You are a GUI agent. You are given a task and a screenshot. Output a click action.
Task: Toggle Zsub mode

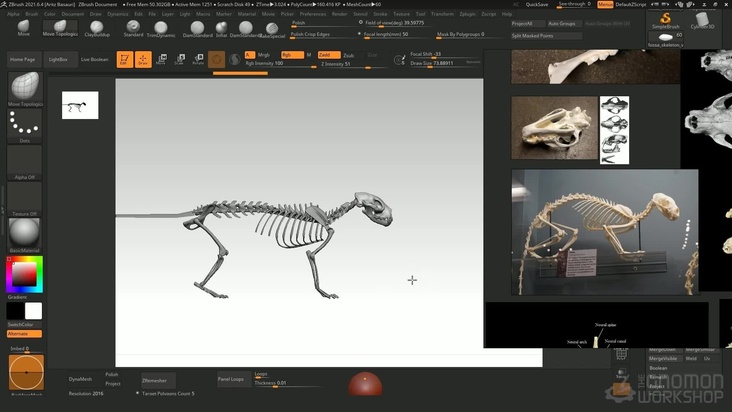click(349, 56)
